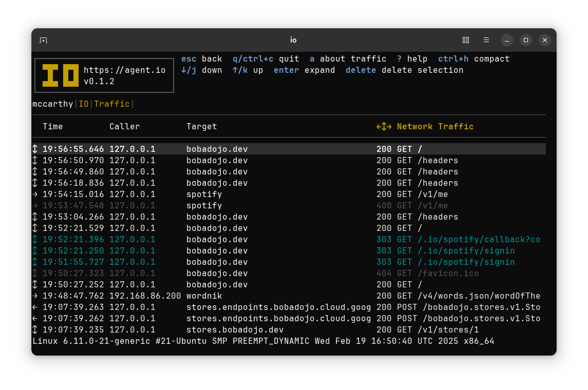The width and height of the screenshot is (588, 390).
Task: Click direction arrow of 19:54:15.016 spotify row
Action: click(35, 194)
